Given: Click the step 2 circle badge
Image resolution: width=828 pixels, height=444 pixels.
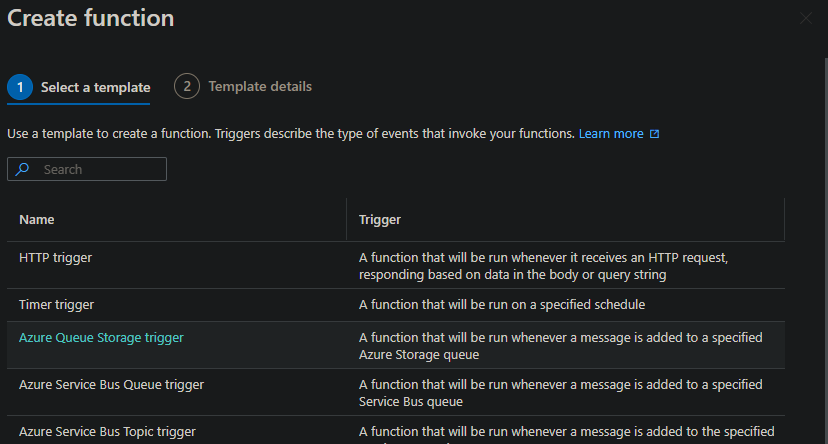Looking at the screenshot, I should click(x=187, y=86).
